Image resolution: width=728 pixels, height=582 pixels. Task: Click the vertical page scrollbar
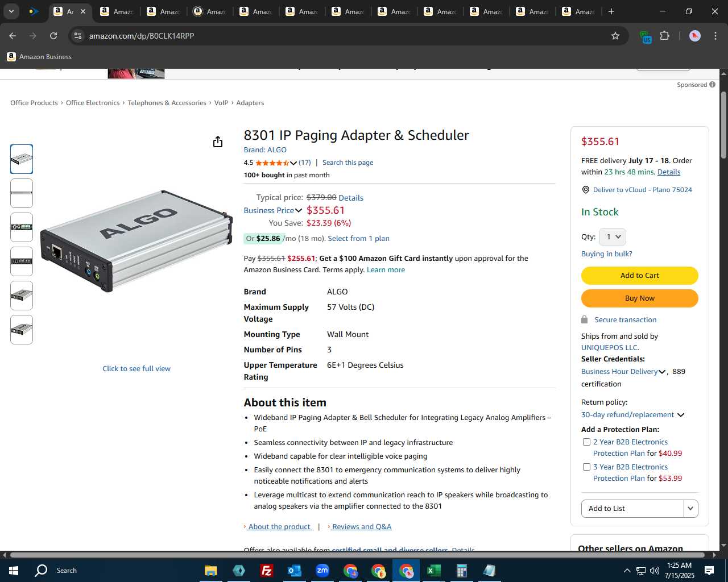pos(723,125)
